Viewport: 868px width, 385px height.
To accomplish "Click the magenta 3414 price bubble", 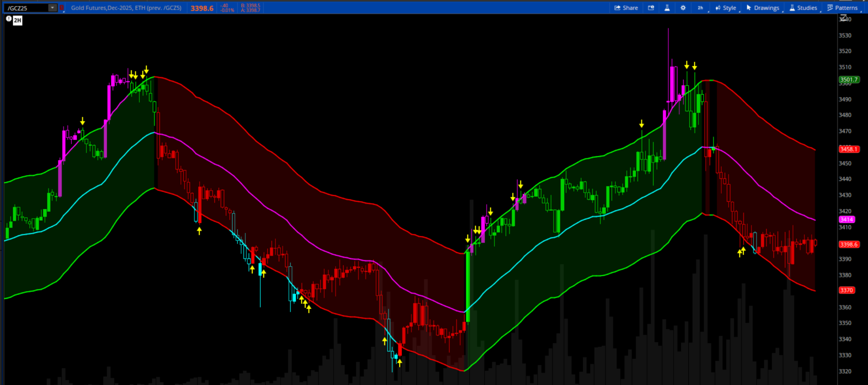I will (847, 219).
